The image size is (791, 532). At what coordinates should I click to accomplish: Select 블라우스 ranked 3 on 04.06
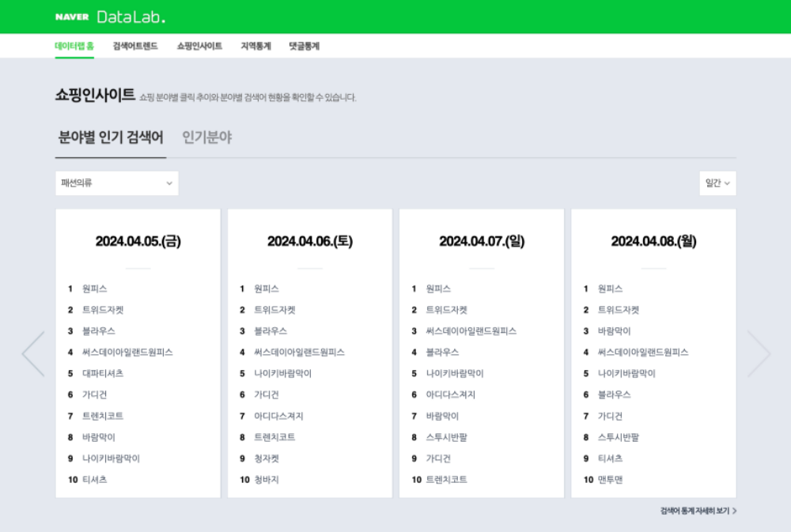pyautogui.click(x=271, y=330)
